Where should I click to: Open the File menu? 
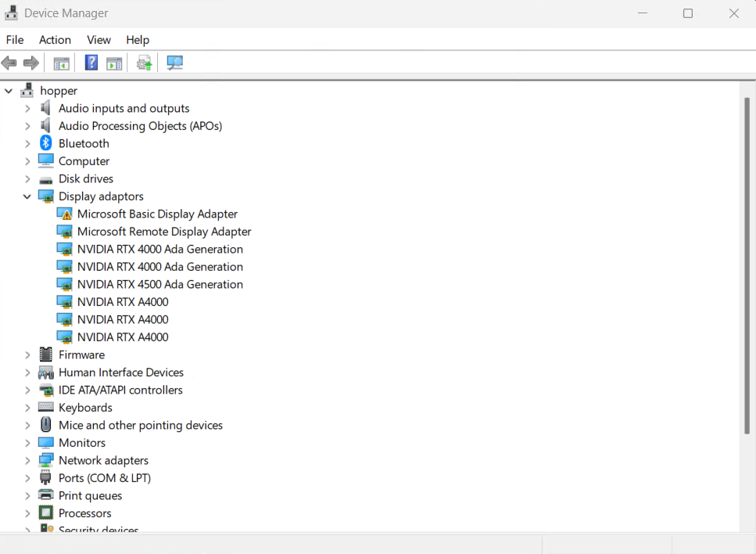[x=14, y=39]
